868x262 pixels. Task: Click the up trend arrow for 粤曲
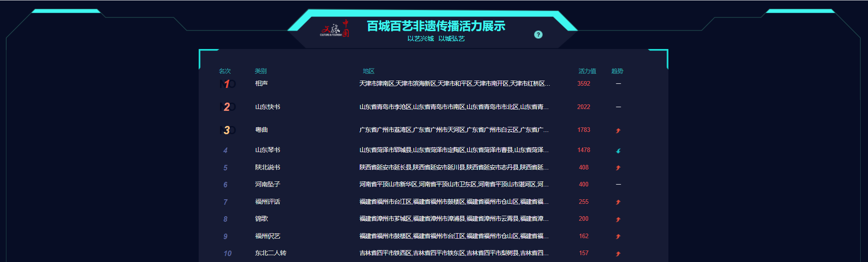[618, 131]
